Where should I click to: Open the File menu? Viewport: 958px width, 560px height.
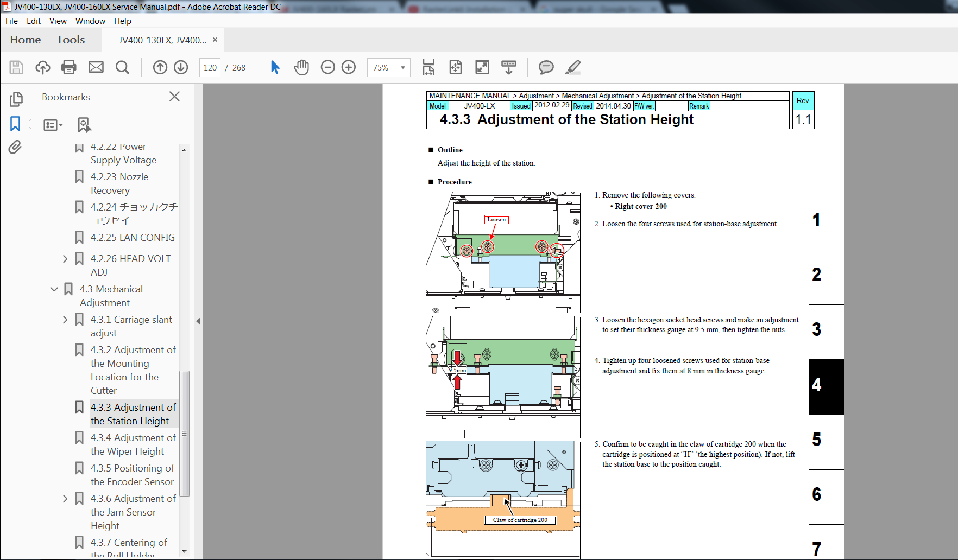[11, 21]
